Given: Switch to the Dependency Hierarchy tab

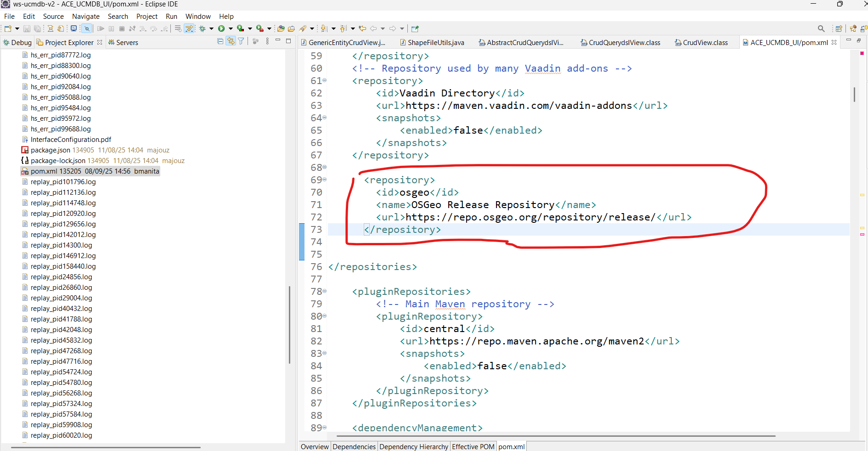Looking at the screenshot, I should 413,446.
